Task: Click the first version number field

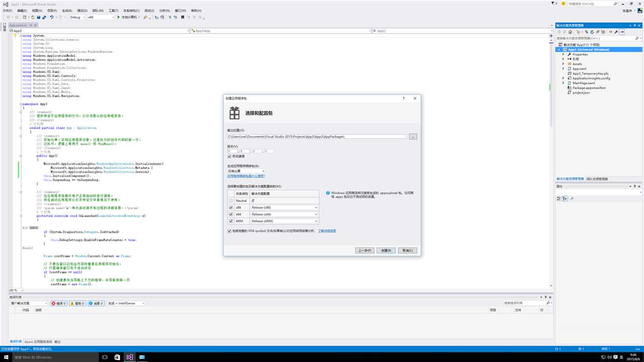Action: point(232,151)
